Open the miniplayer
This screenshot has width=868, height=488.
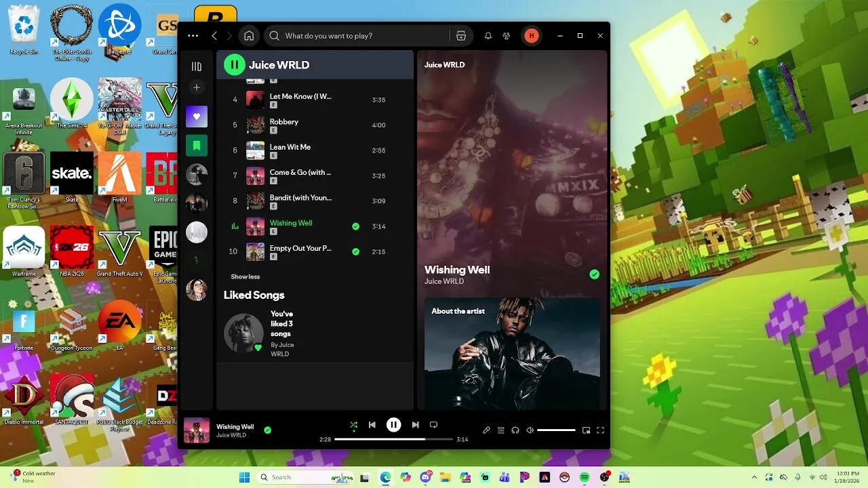coord(587,430)
